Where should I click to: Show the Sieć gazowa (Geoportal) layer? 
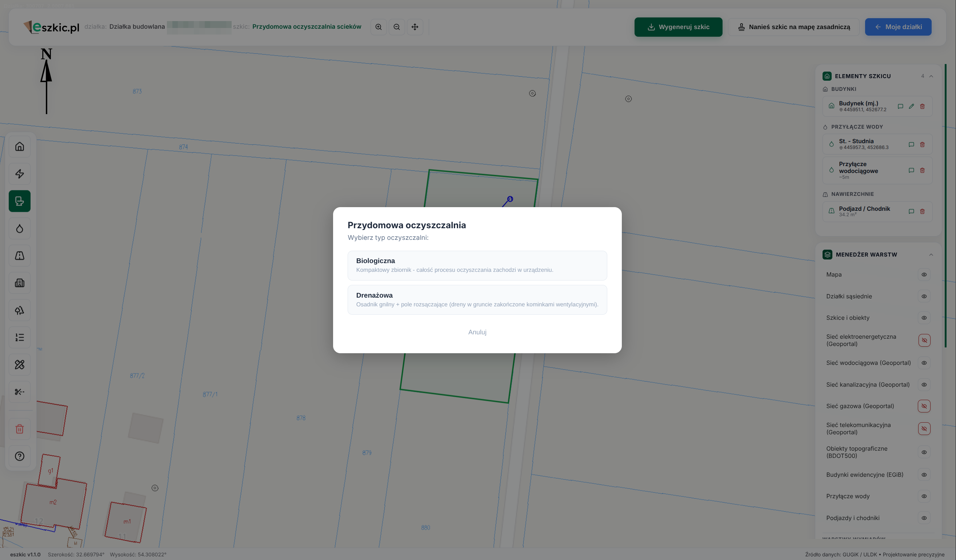(924, 406)
